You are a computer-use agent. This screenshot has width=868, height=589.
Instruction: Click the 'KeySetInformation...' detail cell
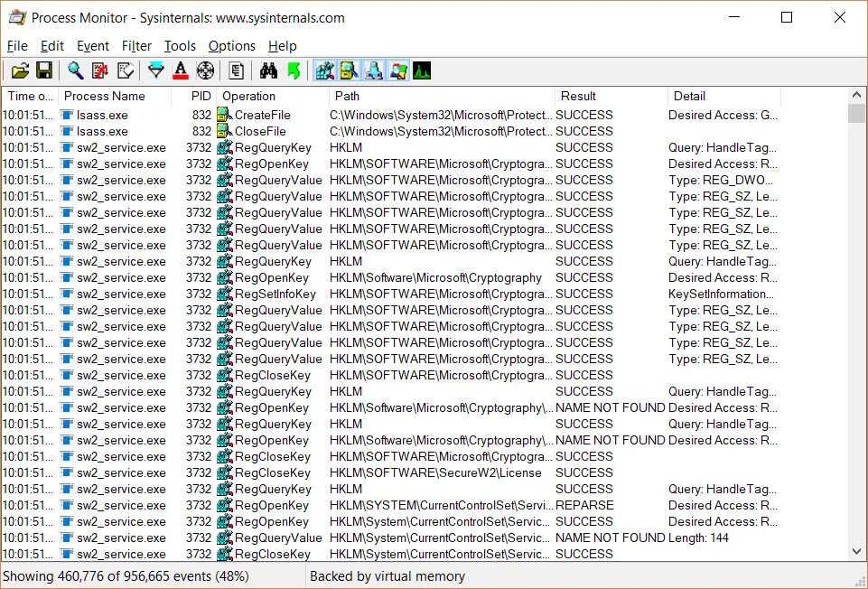[721, 294]
